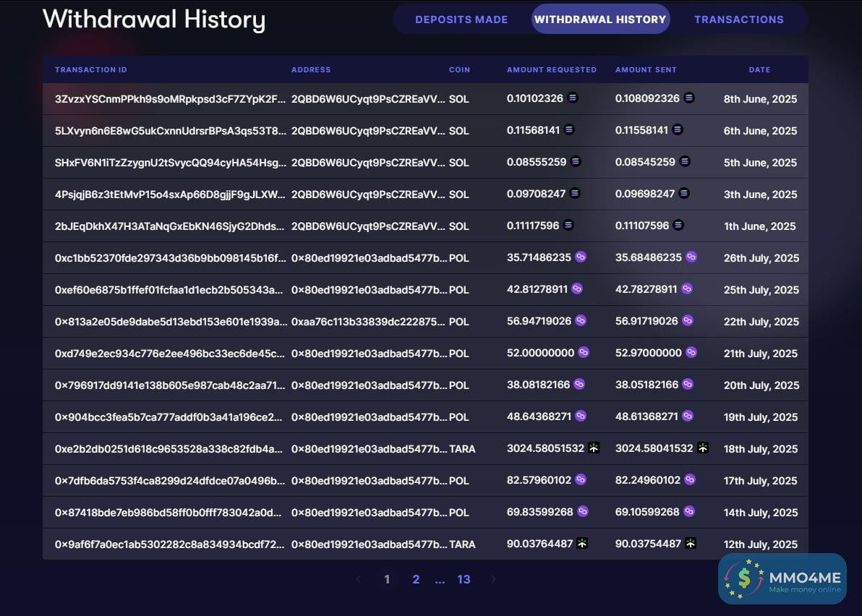The image size is (862, 616).
Task: Jump to pagination page 13
Action: tap(464, 579)
